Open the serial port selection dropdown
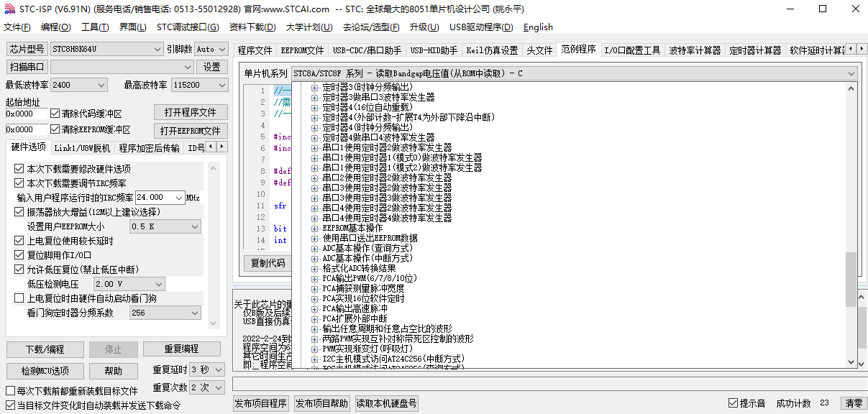The height and width of the screenshot is (414, 868). [122, 67]
